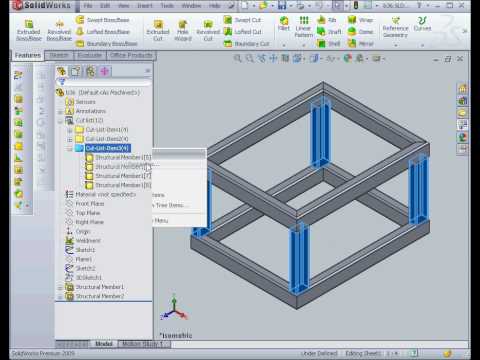Switch to the Evaluate tab

(x=89, y=55)
